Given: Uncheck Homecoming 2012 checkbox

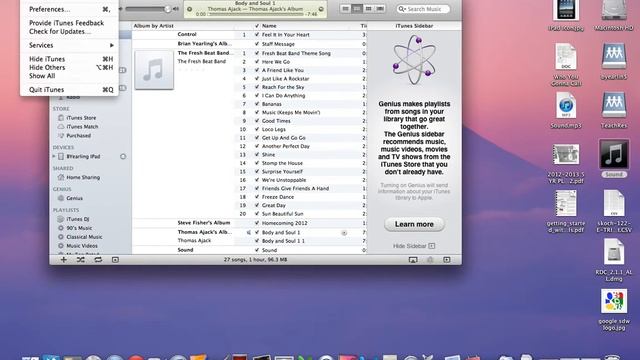Looking at the screenshot, I should (x=257, y=223).
